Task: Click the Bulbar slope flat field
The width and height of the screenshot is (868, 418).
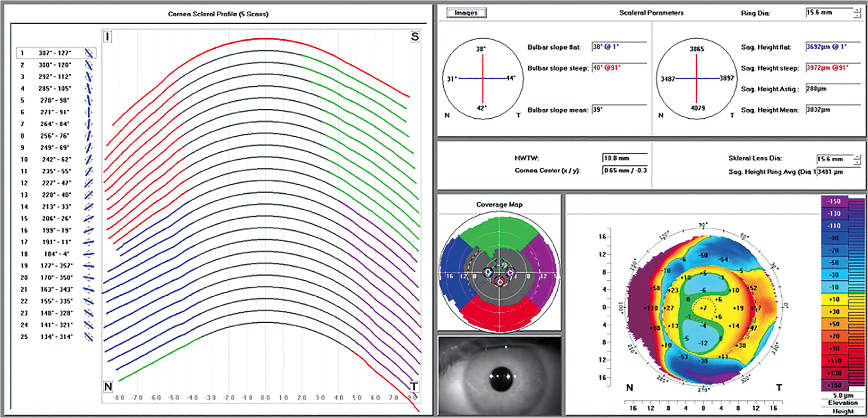Action: coord(619,46)
